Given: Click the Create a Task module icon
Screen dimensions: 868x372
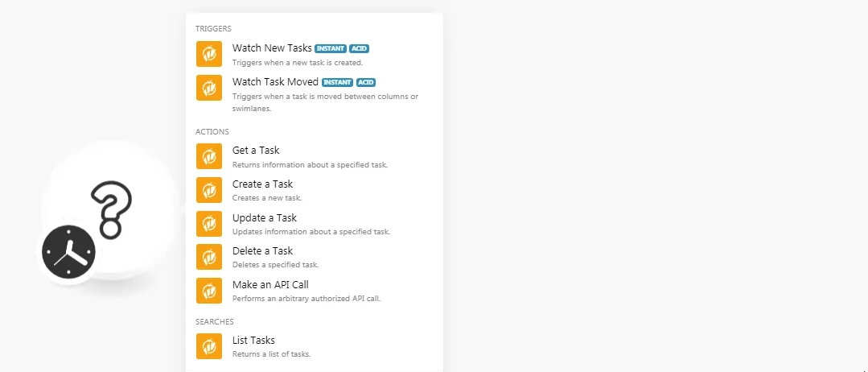Looking at the screenshot, I should [208, 189].
